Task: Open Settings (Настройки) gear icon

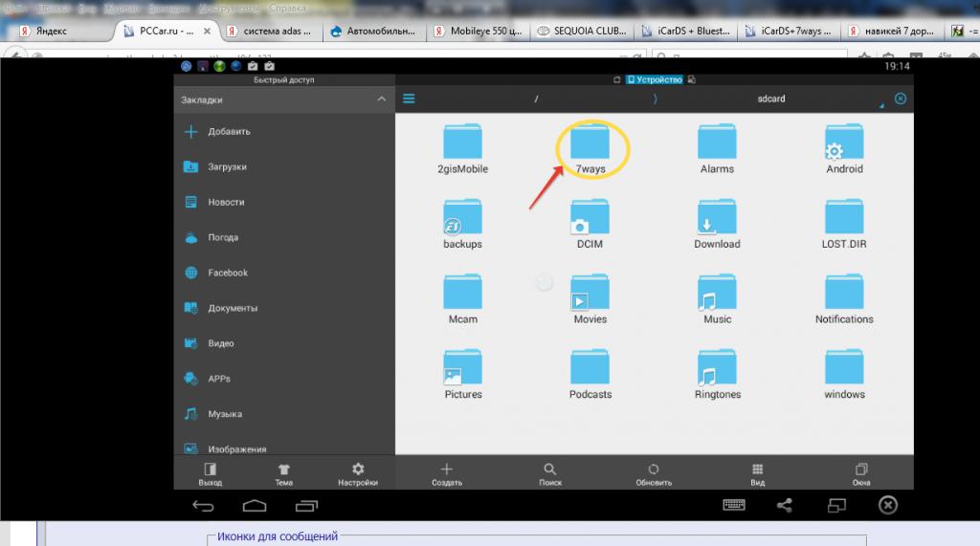Action: pos(358,470)
